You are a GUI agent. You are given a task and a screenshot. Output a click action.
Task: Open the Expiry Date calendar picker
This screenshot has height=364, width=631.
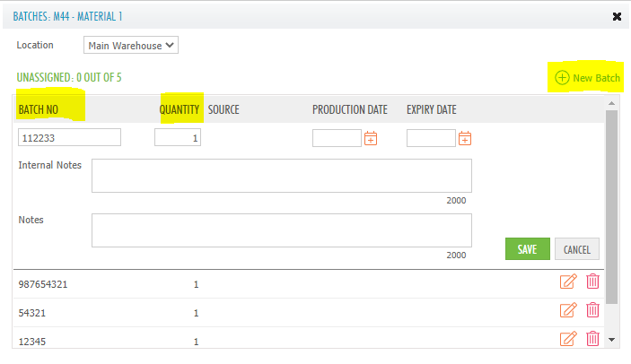pos(465,138)
